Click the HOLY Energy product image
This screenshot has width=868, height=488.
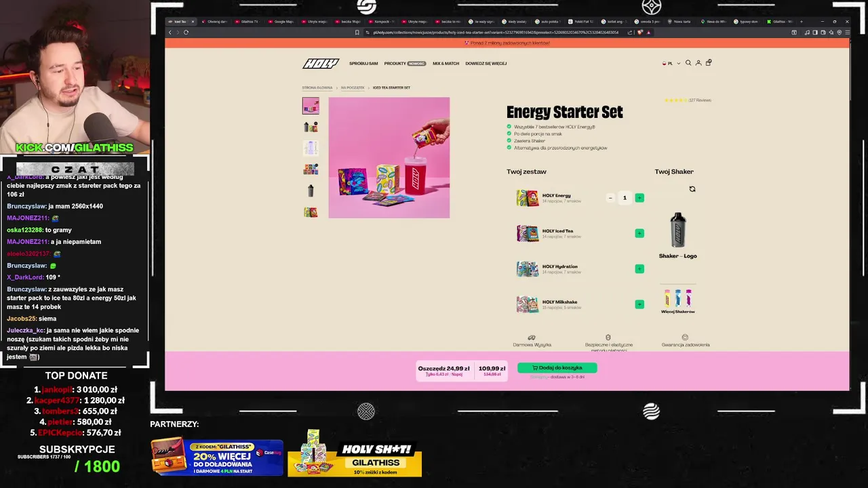[x=528, y=198]
